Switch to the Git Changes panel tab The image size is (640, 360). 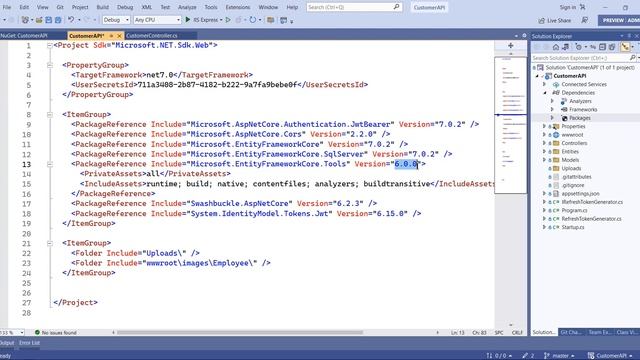[x=571, y=333]
